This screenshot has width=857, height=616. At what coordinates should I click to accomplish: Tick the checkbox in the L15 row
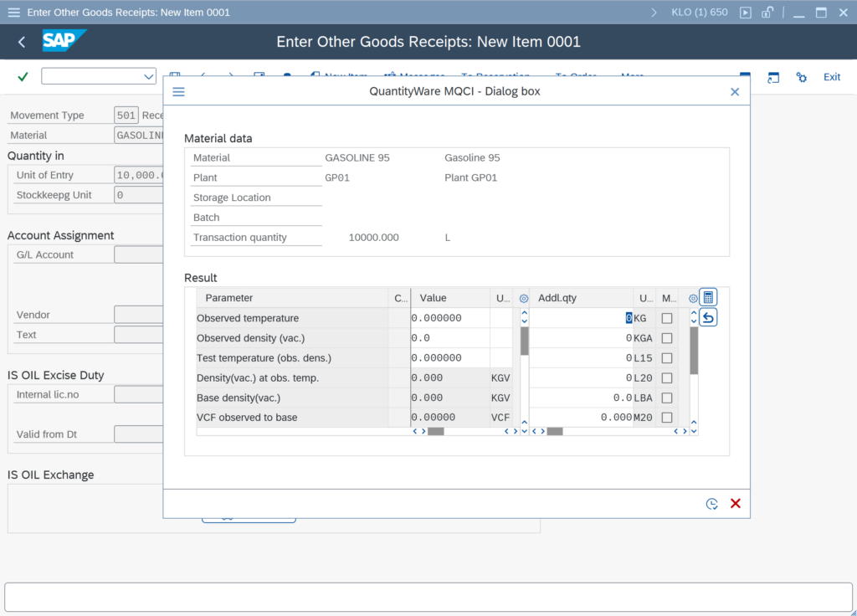(x=667, y=358)
